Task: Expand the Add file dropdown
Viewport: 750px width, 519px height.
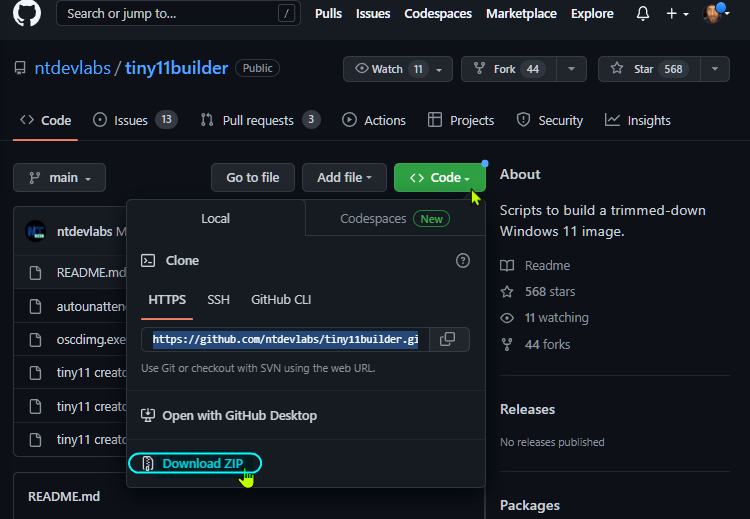Action: click(344, 177)
